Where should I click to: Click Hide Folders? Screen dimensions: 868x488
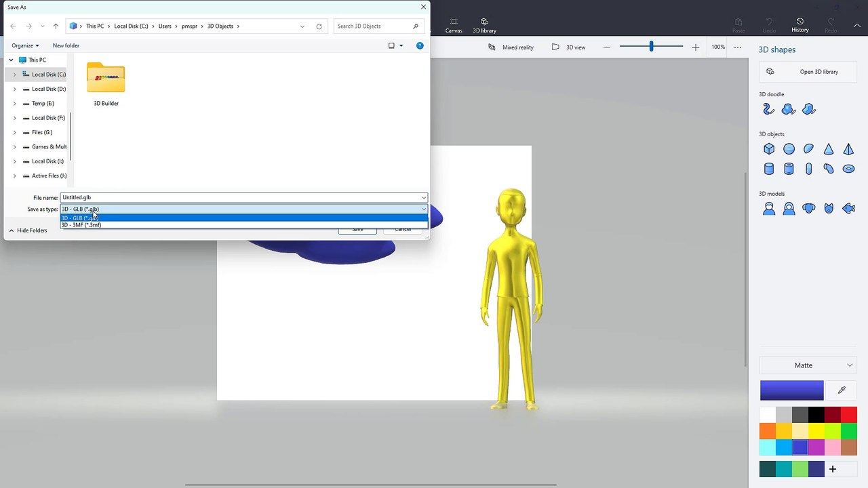click(28, 230)
